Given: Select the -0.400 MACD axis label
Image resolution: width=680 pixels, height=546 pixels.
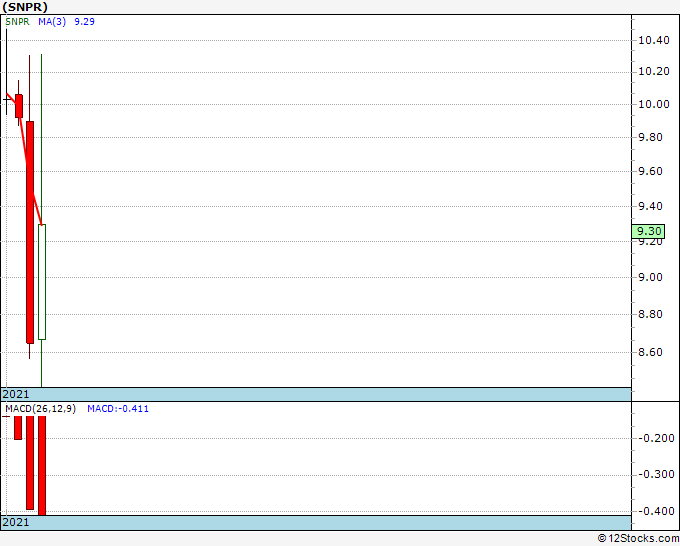Looking at the screenshot, I should click(x=656, y=511).
